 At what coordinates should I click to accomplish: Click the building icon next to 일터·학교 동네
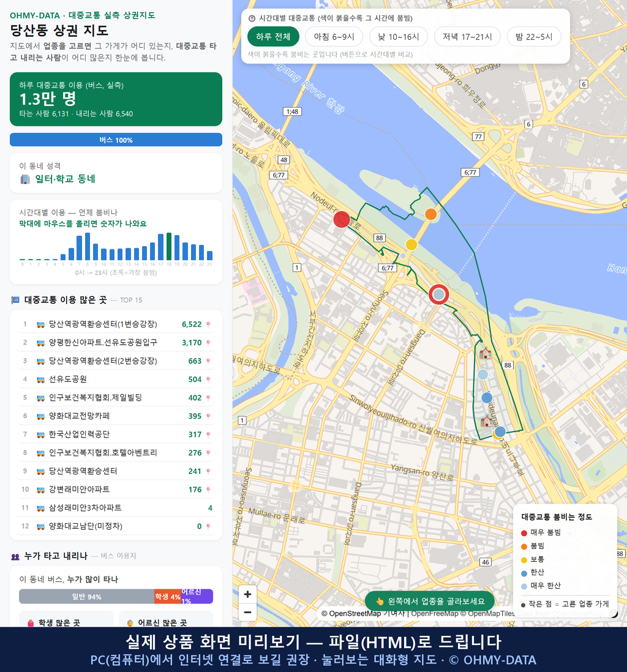tap(25, 179)
